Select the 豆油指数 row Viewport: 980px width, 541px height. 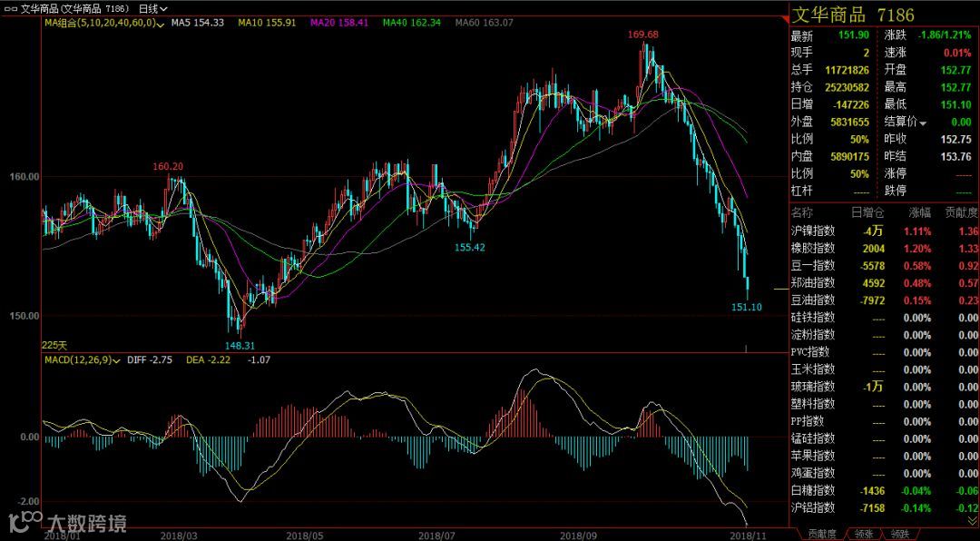pos(884,300)
